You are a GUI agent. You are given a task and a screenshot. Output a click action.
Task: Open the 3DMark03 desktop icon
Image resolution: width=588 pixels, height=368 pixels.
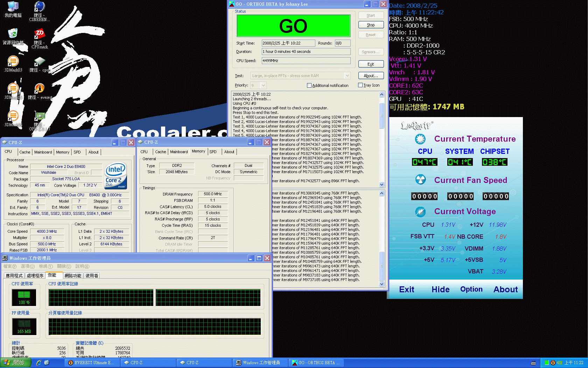click(13, 64)
